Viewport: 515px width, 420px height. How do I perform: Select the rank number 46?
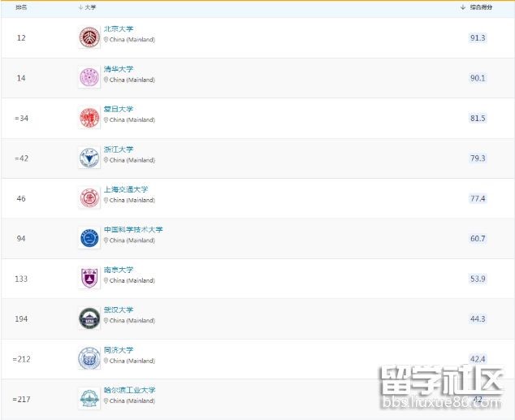click(21, 198)
